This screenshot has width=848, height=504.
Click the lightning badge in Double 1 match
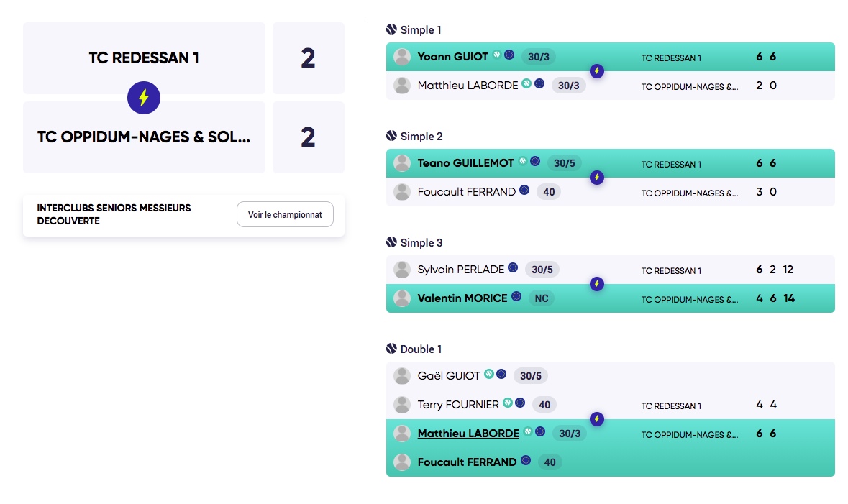point(597,419)
